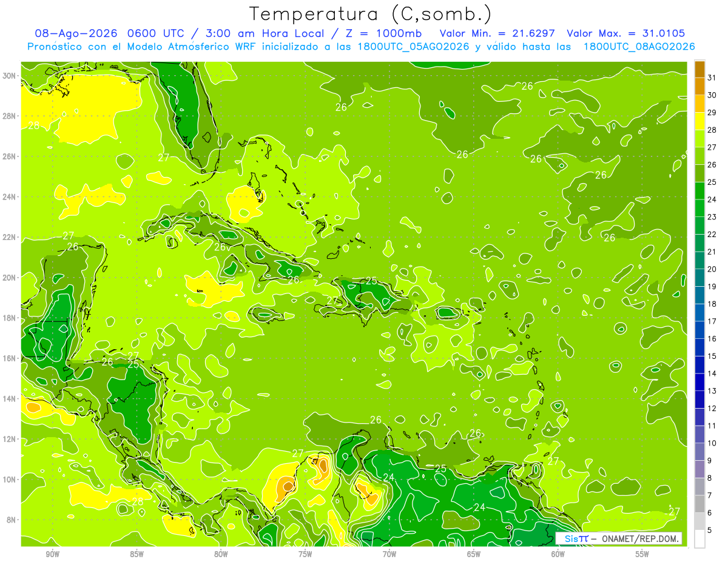Click the '22N' latitude axis label
Viewport: 728px width, 562px height.
click(10, 237)
